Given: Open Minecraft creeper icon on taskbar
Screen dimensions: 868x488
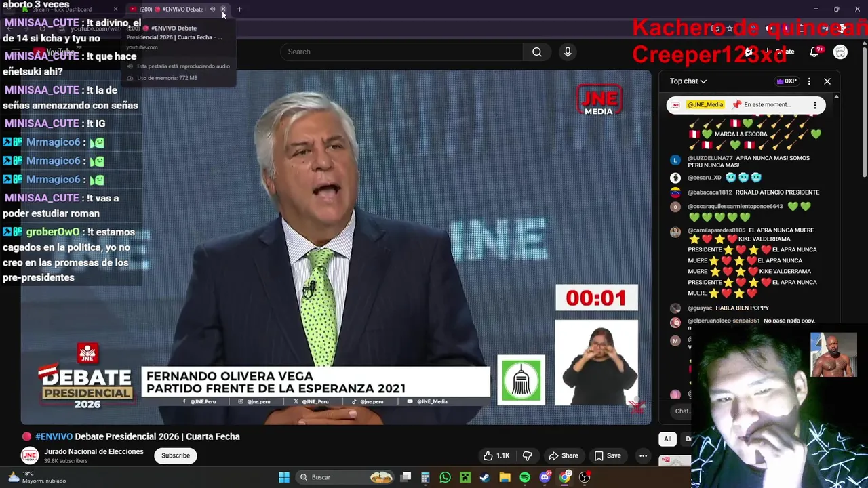Looking at the screenshot, I should click(465, 477).
